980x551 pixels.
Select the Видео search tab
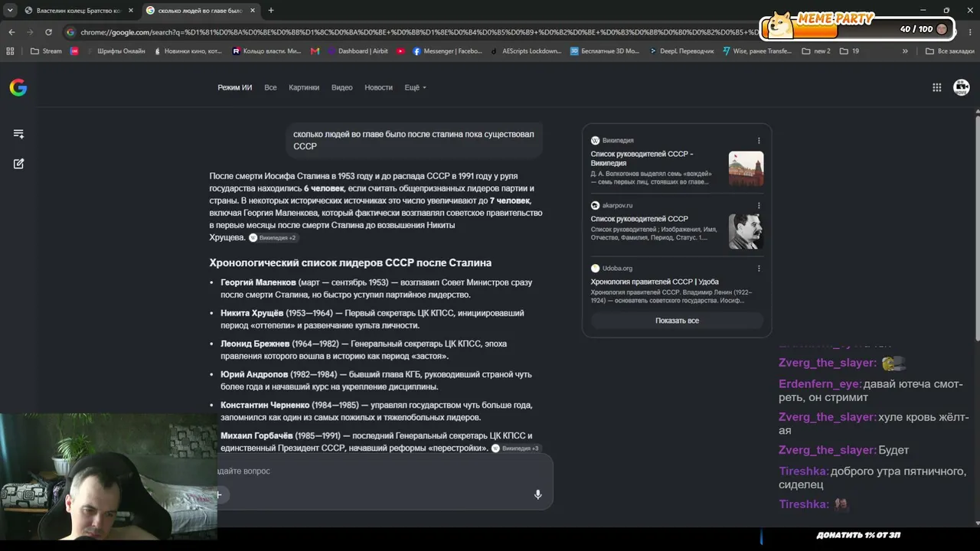pos(342,87)
